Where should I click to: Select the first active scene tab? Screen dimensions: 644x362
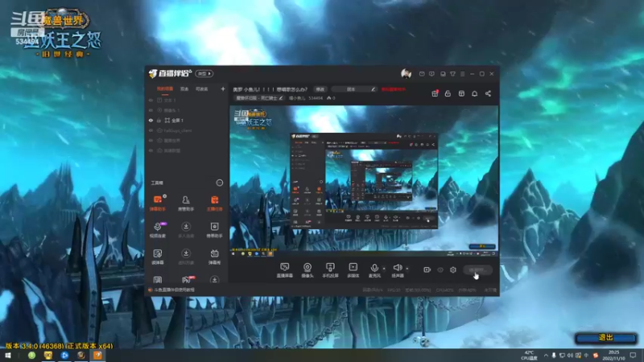pyautogui.click(x=165, y=88)
